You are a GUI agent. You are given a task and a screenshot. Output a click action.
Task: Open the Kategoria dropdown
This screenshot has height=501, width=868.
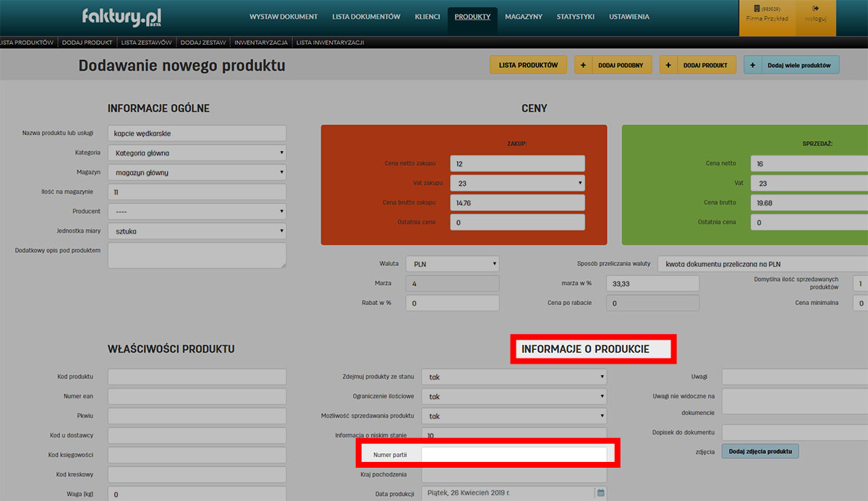pos(197,153)
